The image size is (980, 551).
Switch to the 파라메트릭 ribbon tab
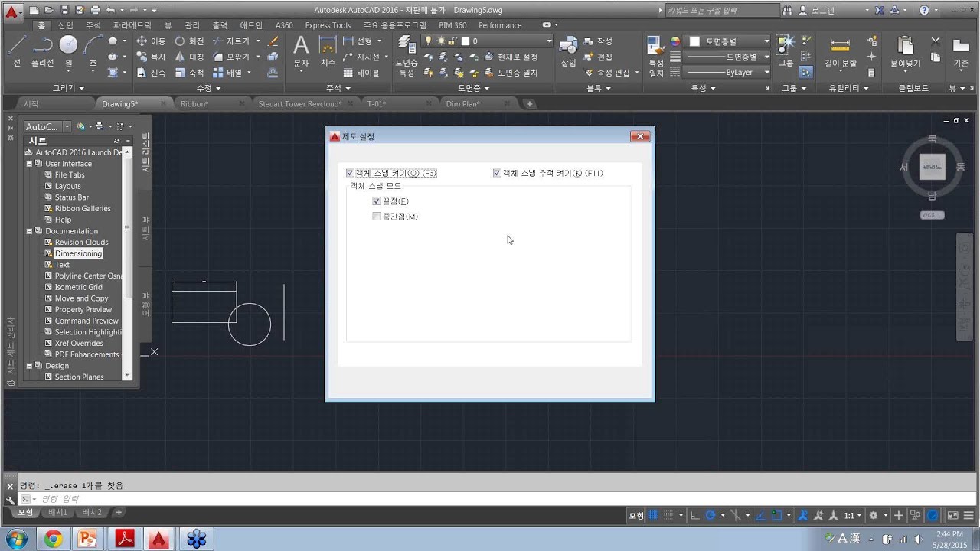click(x=133, y=25)
